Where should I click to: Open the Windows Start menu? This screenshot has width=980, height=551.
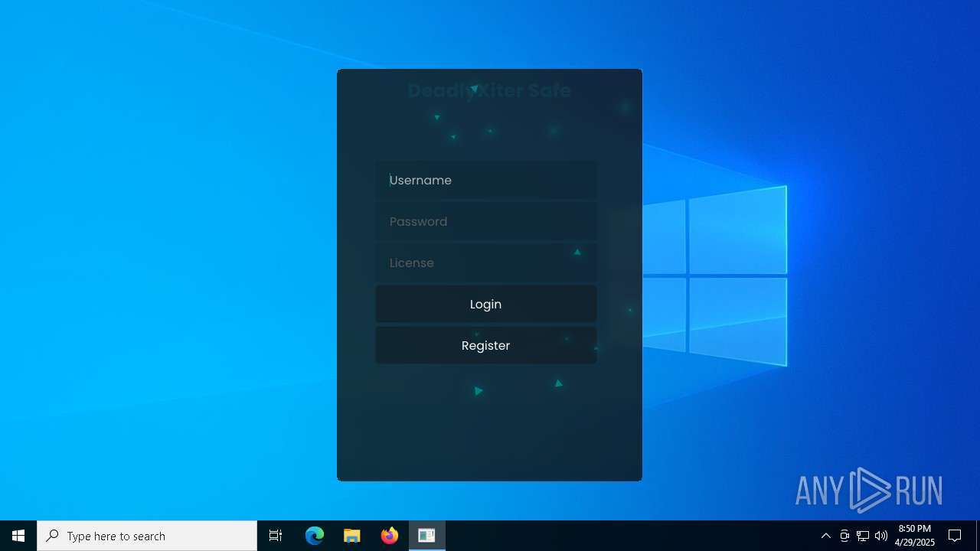[18, 536]
